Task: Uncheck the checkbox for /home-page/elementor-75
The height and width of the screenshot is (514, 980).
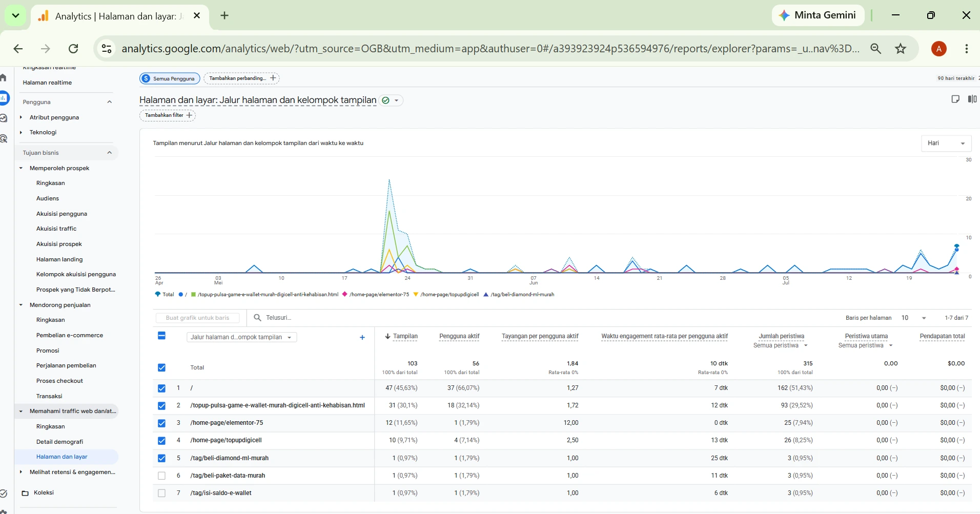Action: (x=161, y=423)
